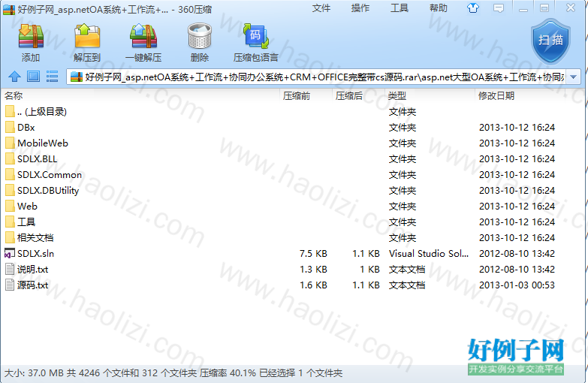The image size is (588, 383).
Task: Open the 操作 (Operation) menu
Action: 360,8
